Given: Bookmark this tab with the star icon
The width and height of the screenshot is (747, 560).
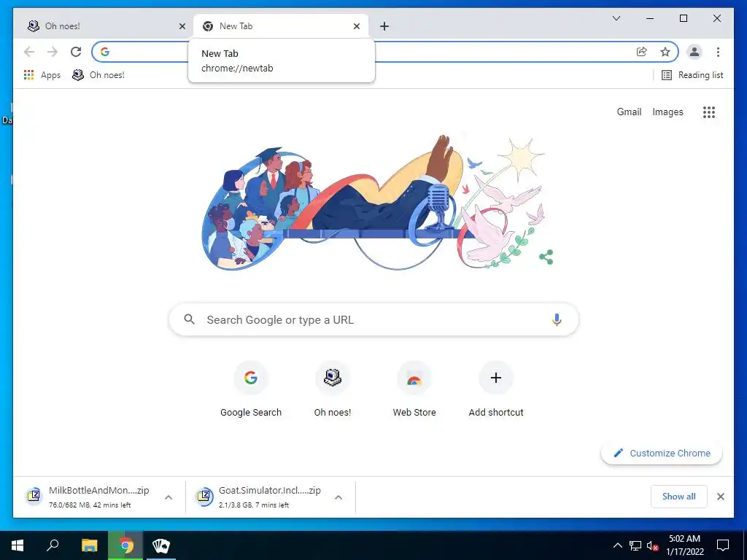Looking at the screenshot, I should click(665, 52).
